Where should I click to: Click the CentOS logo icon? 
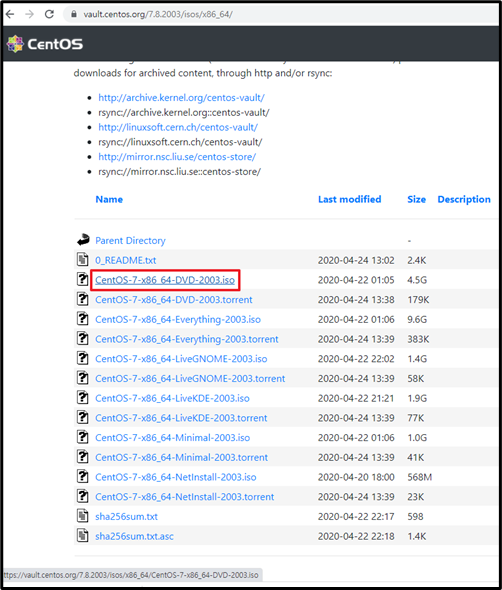[x=15, y=44]
